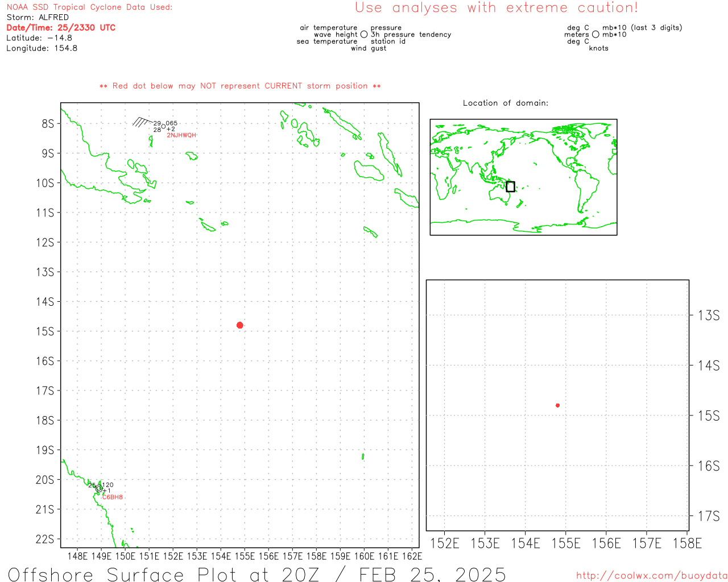
Task: Click the 162E longitude label on main map
Action: point(412,556)
